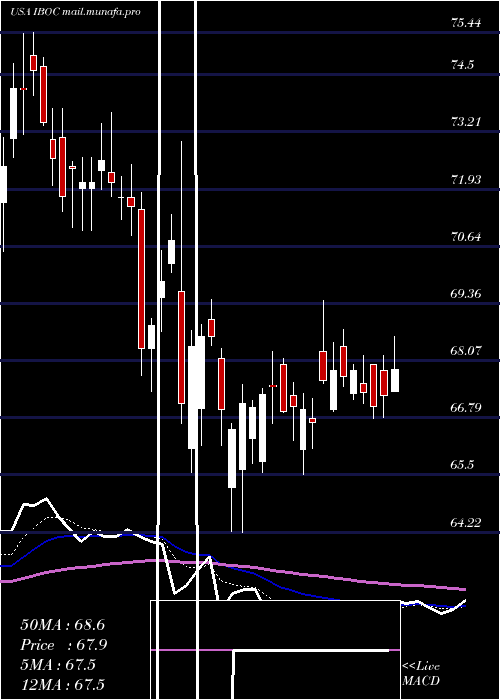Select the 74.5 price axis label
500x700 pixels.
[462, 65]
